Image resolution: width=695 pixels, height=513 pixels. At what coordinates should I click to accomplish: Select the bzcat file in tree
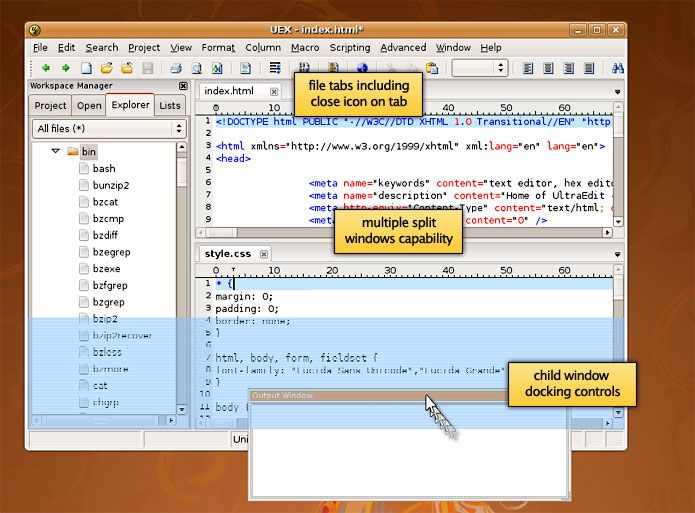point(105,202)
